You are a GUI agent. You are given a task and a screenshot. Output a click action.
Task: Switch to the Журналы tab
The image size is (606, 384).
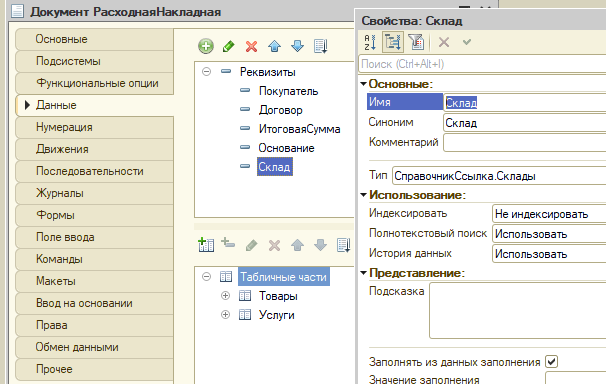[95, 193]
